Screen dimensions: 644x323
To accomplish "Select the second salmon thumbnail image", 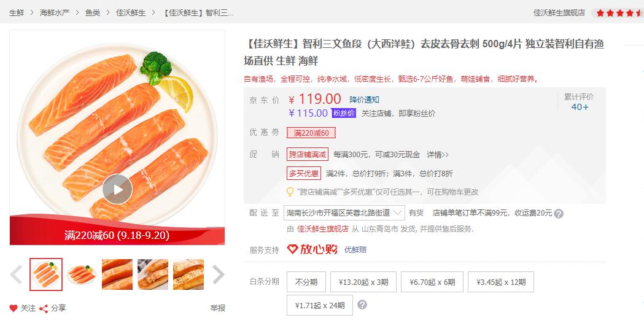I will pyautogui.click(x=82, y=274).
